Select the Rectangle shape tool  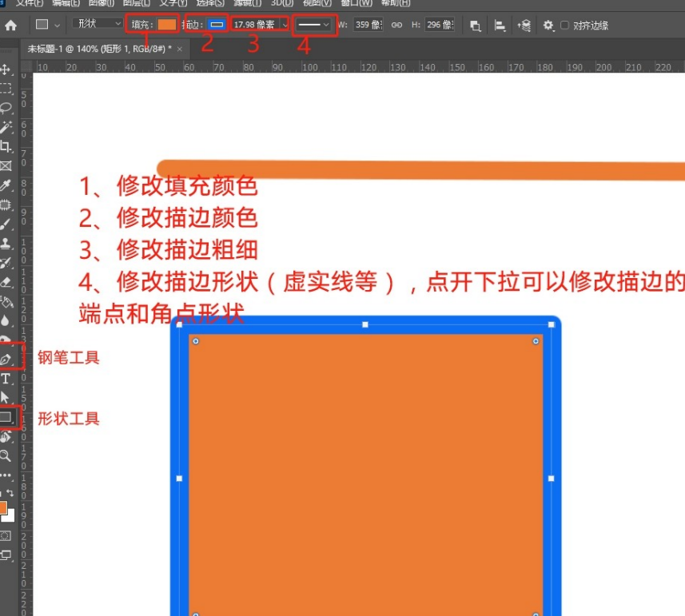(6, 417)
